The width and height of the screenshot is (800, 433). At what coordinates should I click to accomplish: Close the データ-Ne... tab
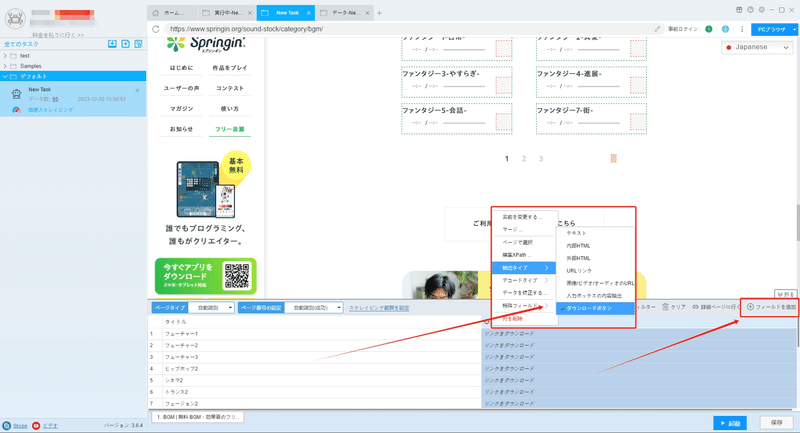367,13
